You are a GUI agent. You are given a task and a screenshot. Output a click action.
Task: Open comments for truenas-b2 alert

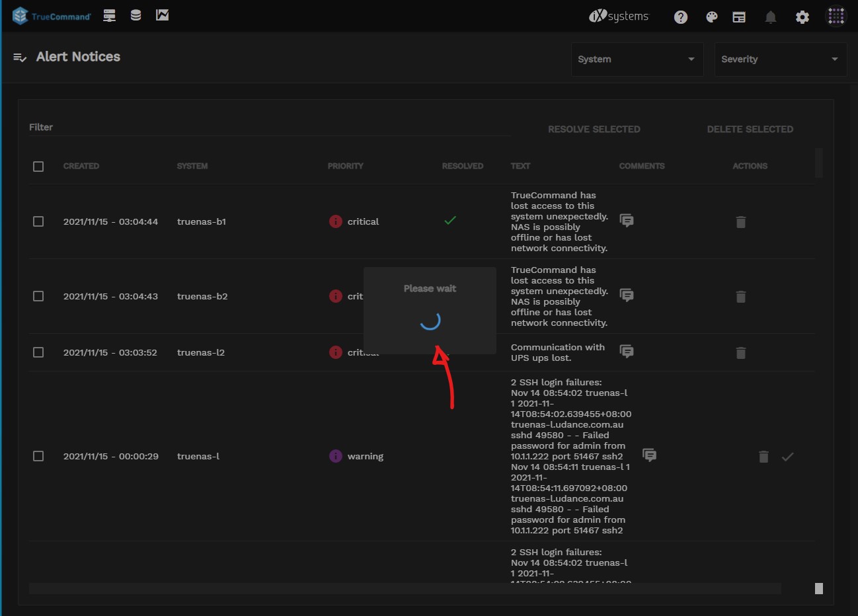(627, 295)
